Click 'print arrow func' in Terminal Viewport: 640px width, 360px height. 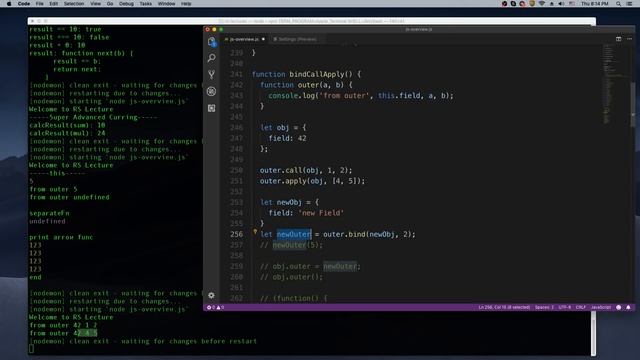[x=61, y=237]
